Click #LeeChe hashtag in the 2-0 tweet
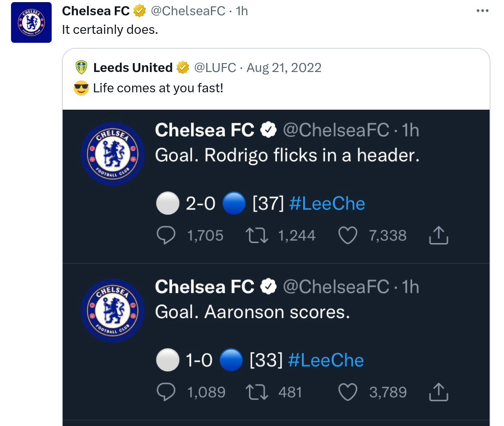Image resolution: width=504 pixels, height=426 pixels. tap(327, 204)
